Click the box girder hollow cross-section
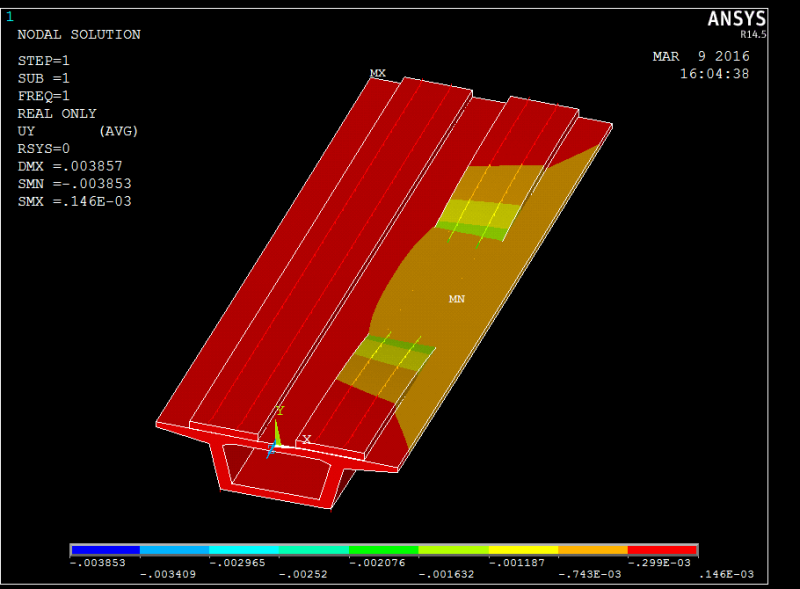The height and width of the screenshot is (589, 800). [278, 472]
